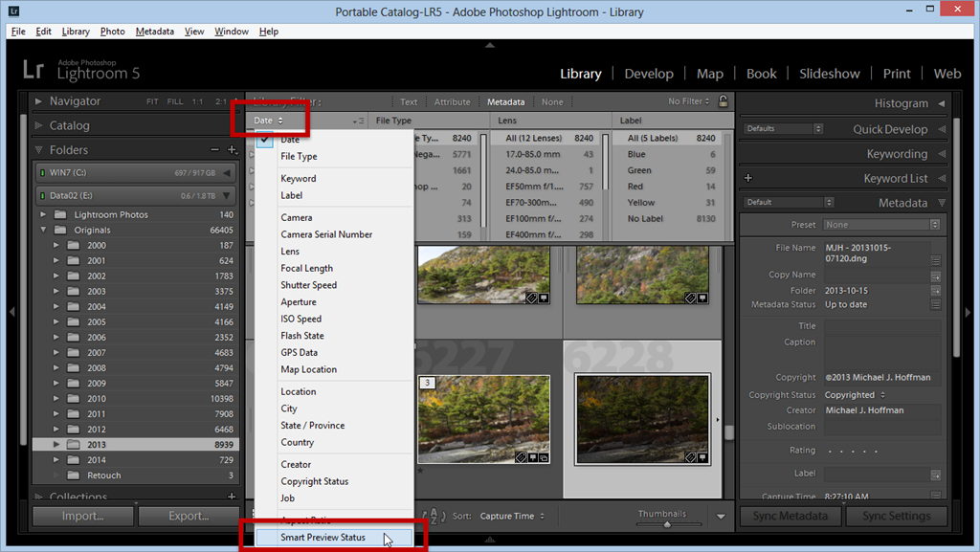980x552 pixels.
Task: Click the Export... button
Action: pos(189,516)
